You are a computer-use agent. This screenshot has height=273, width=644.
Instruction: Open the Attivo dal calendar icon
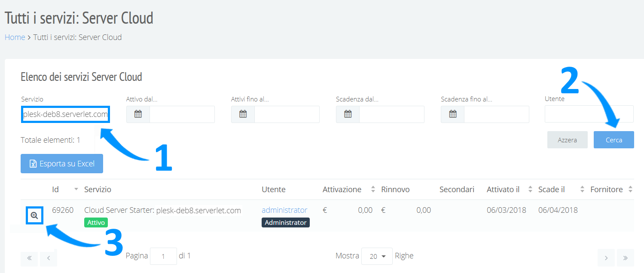pos(138,114)
